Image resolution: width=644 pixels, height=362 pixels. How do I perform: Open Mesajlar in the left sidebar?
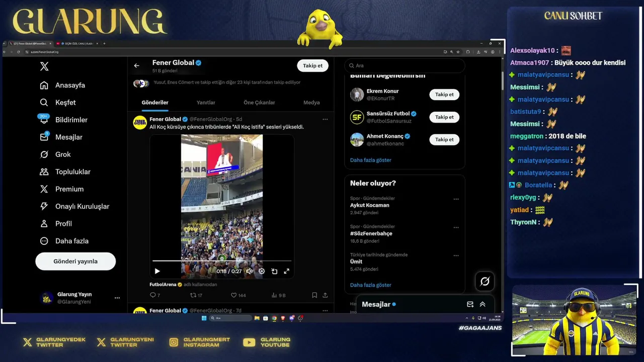[61, 137]
